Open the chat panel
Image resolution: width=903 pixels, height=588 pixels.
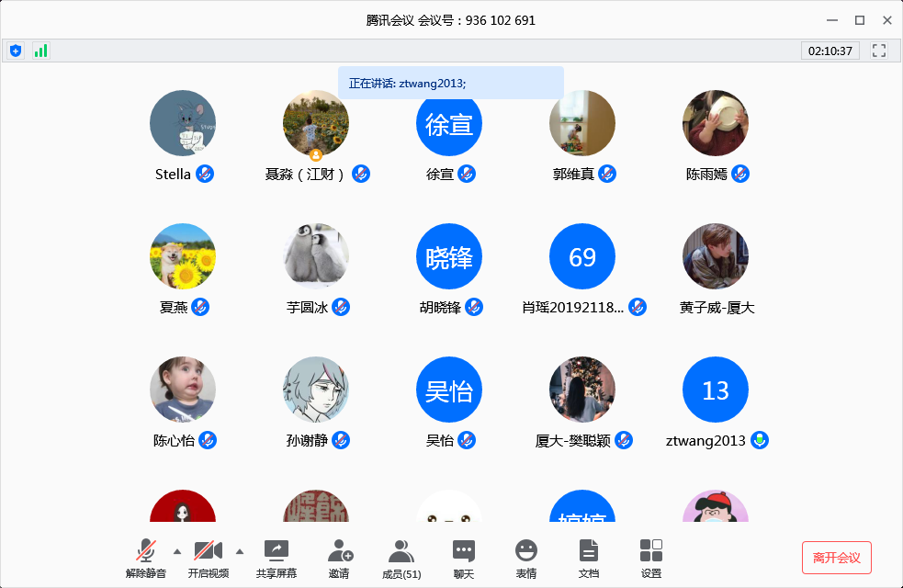[464, 558]
